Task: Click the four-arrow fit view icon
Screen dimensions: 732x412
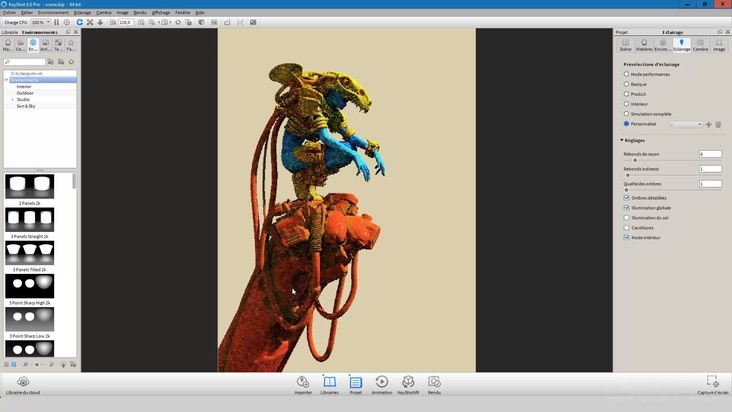Action: (90, 22)
